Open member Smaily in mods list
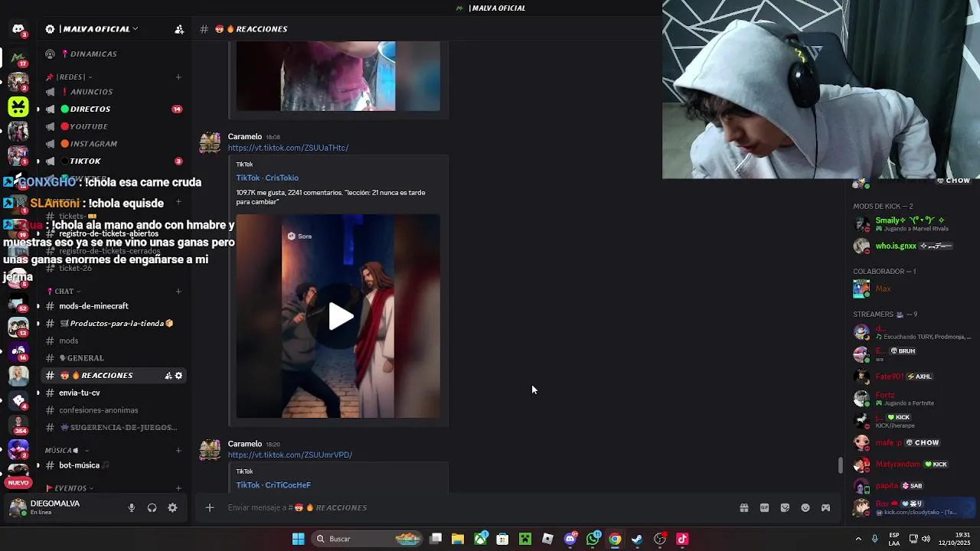 [913, 224]
